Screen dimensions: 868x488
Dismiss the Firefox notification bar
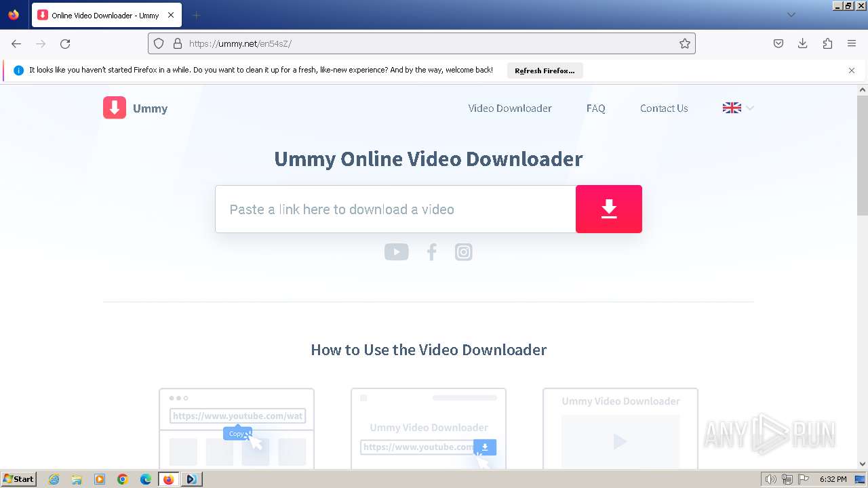tap(852, 70)
